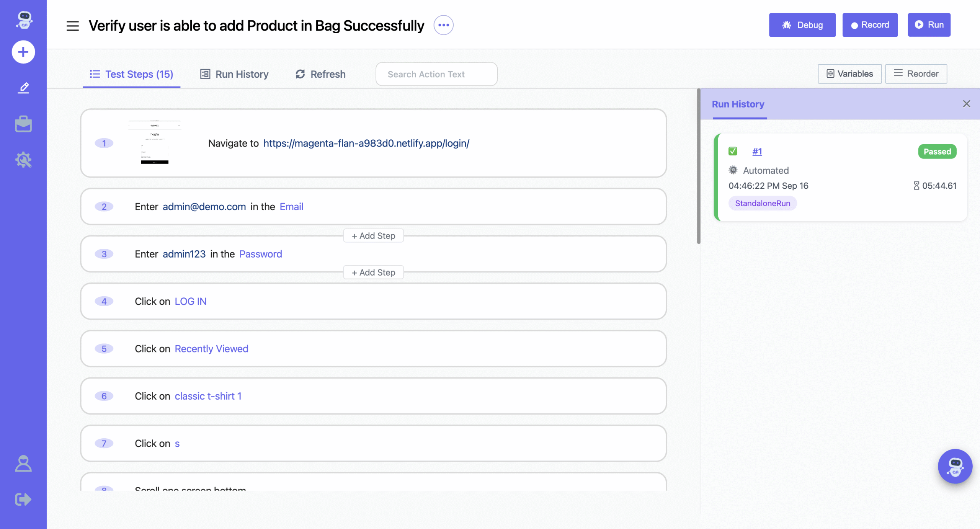Screen dimensions: 980x529
Task: Open the three-dots options menu by title
Action: tap(443, 25)
